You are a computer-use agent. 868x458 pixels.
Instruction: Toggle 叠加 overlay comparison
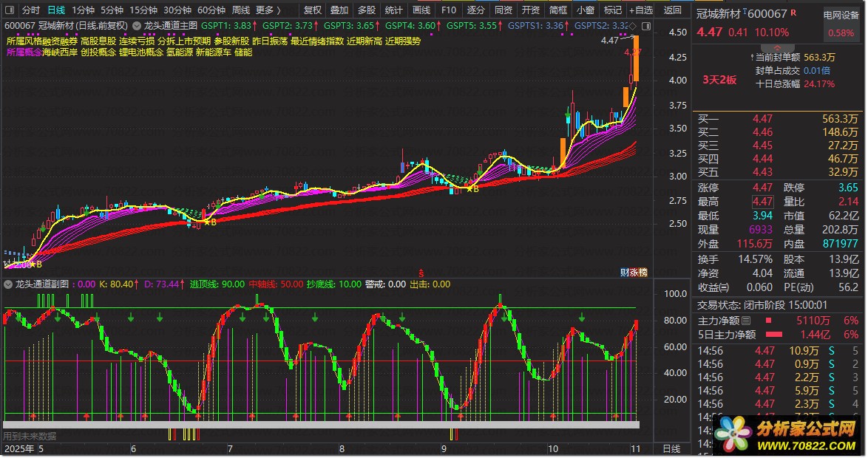pyautogui.click(x=339, y=10)
